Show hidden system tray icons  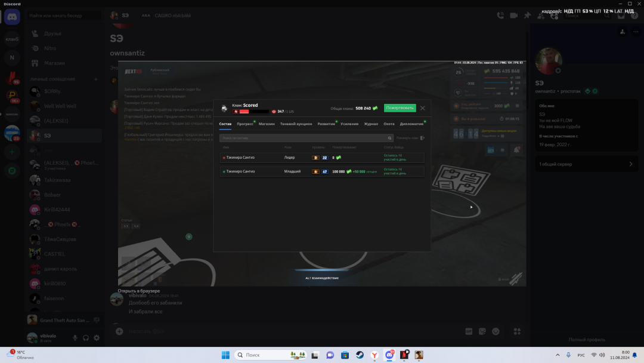click(x=558, y=355)
